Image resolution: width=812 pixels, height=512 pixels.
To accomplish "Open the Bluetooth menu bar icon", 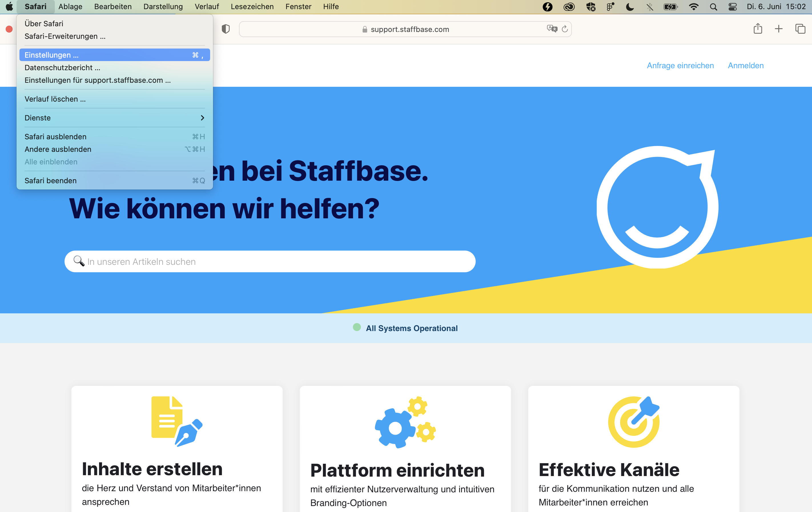I will tap(649, 6).
